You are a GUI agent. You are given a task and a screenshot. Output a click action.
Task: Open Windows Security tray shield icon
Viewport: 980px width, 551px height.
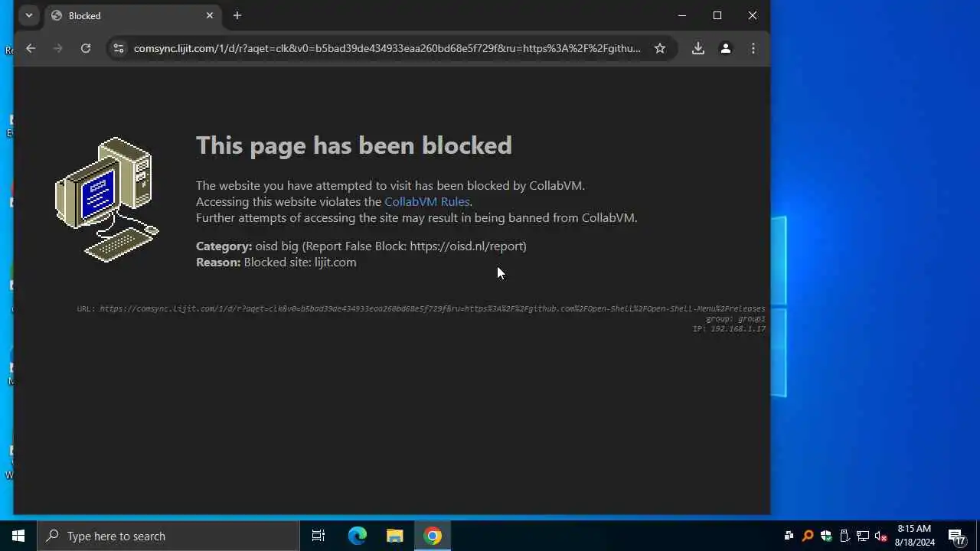coord(825,536)
